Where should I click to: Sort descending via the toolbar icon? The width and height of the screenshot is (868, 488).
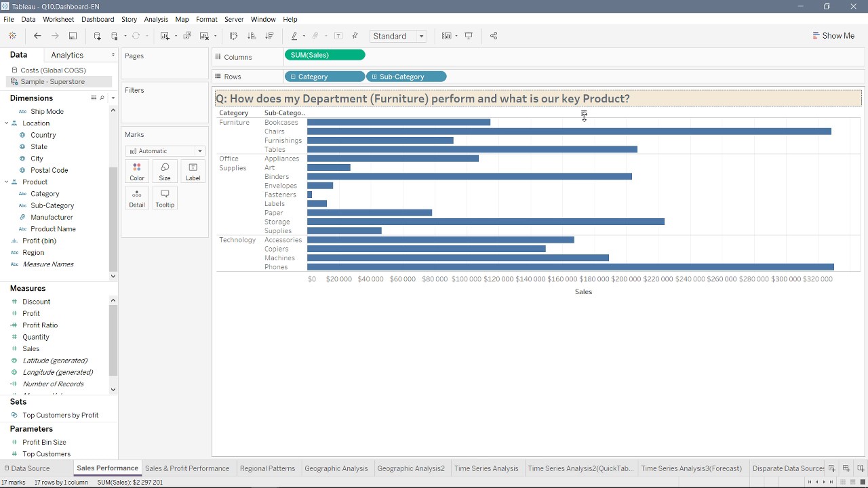269,36
